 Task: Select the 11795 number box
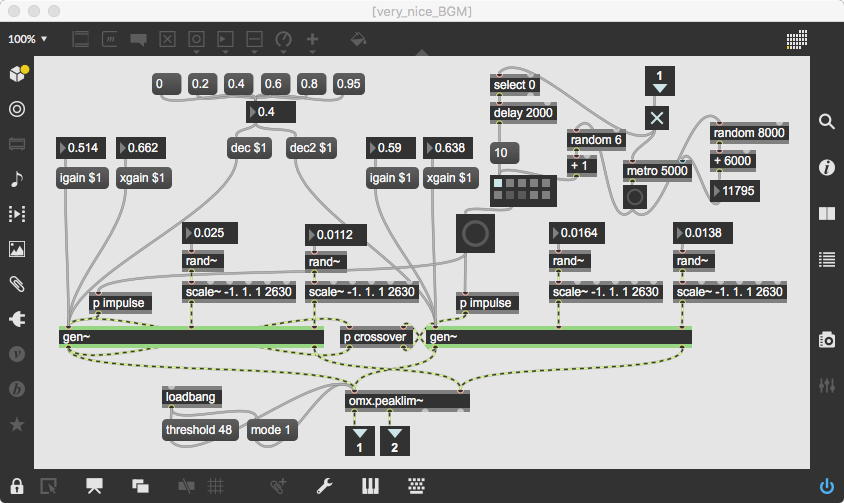735,191
